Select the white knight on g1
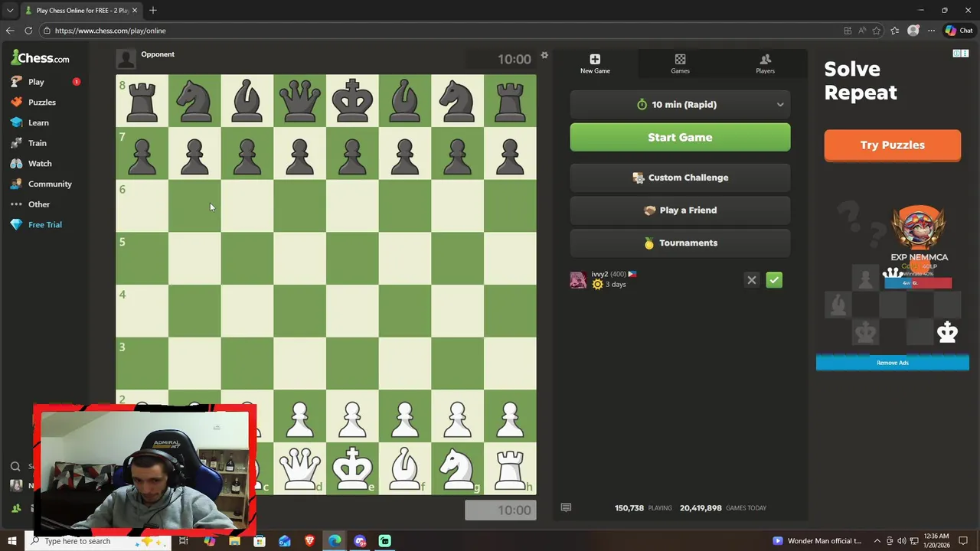 [457, 468]
